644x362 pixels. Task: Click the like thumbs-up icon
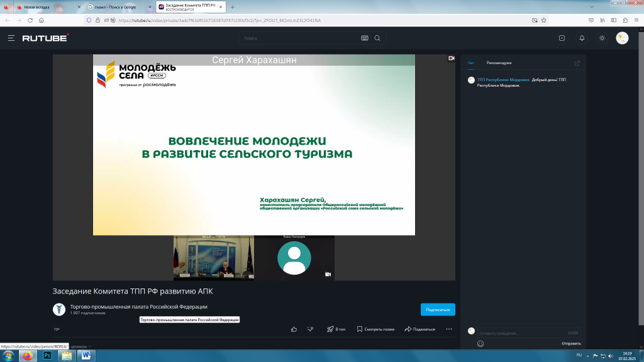tap(294, 329)
